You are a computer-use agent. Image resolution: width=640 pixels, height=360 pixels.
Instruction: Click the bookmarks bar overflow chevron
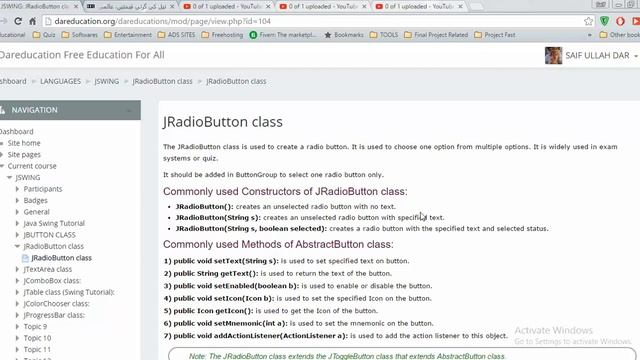(589, 35)
